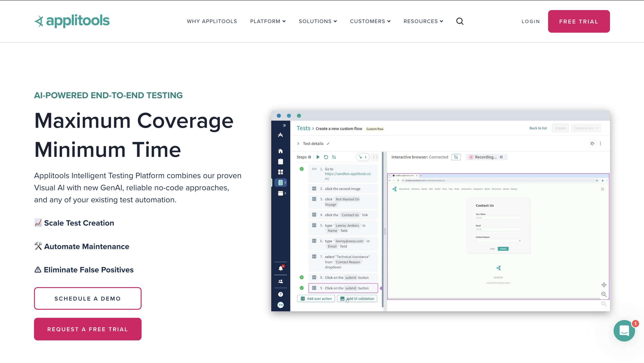Open the PLATFORM menu
This screenshot has height=363, width=644.
point(268,21)
